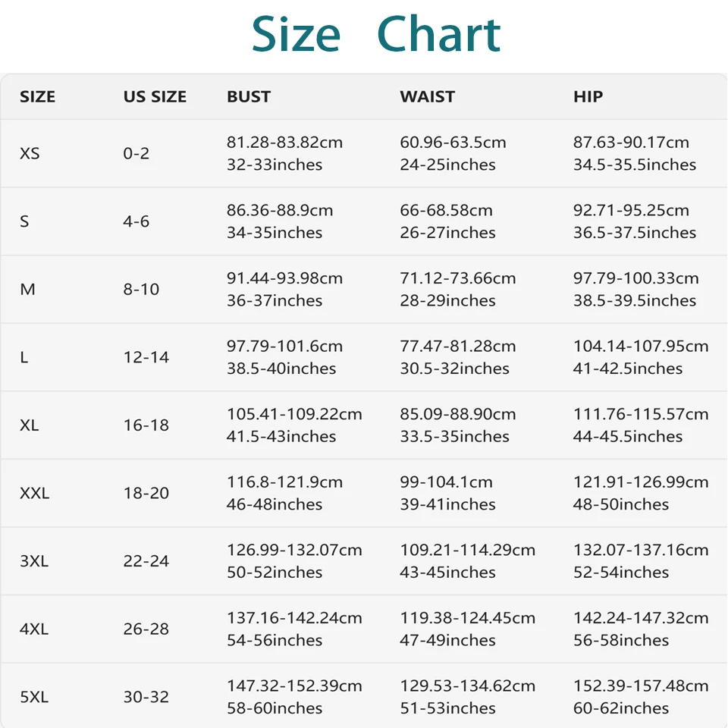
Task: Select the 4-6 US size cell
Action: coord(136,221)
